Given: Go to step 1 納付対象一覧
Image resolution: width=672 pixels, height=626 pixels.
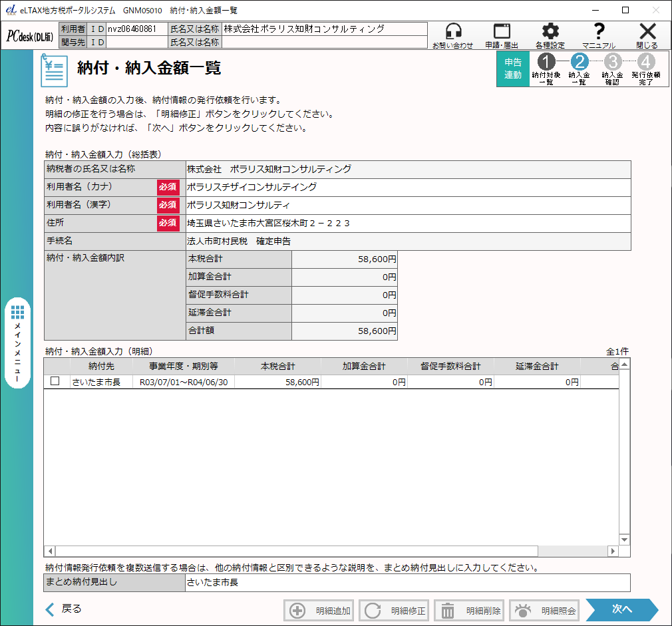Looking at the screenshot, I should pos(546,69).
